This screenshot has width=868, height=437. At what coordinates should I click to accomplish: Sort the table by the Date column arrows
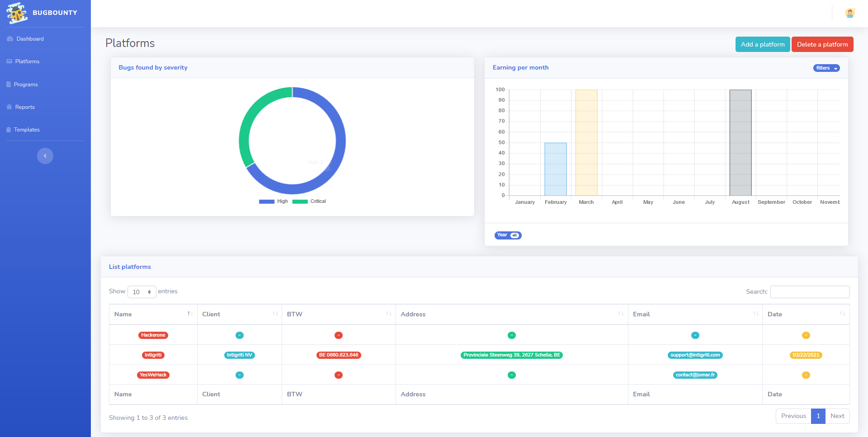click(x=842, y=314)
